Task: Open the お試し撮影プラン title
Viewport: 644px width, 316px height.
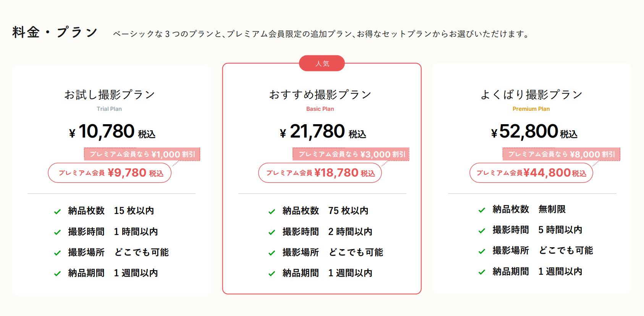Action: pos(109,94)
